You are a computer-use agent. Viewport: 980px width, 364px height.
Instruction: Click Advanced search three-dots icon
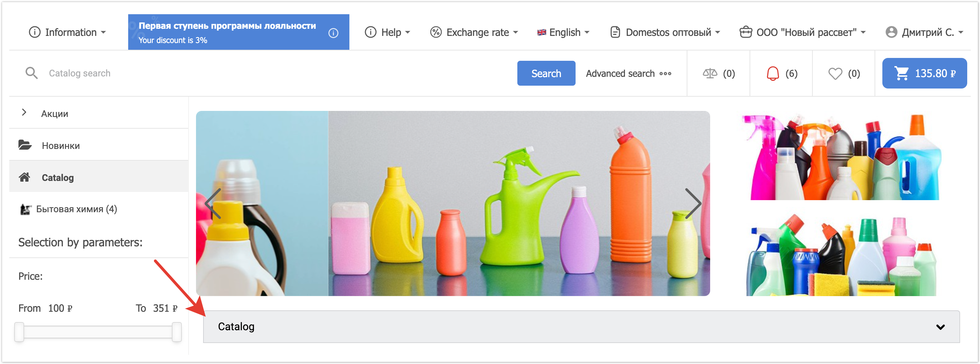click(665, 74)
